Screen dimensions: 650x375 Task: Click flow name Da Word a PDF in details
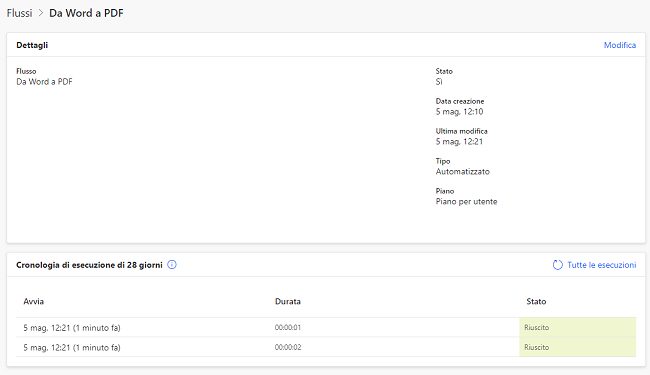44,82
